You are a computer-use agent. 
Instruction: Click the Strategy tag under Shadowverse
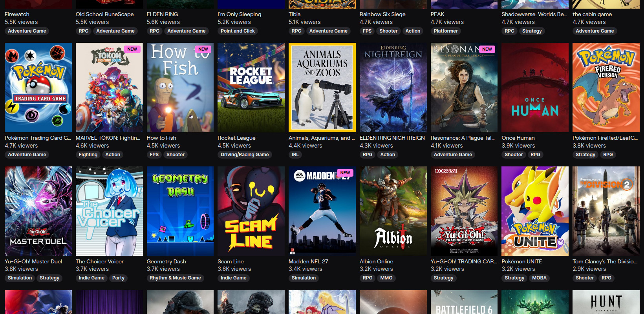[532, 31]
